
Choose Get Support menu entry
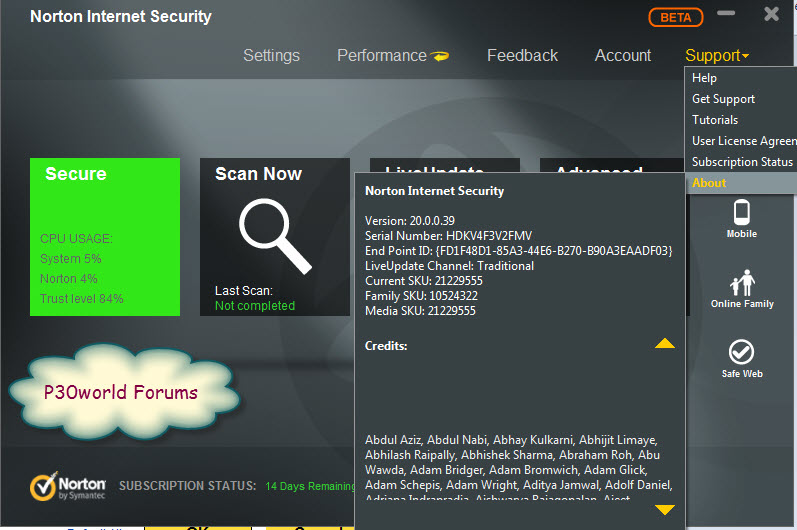pos(724,99)
